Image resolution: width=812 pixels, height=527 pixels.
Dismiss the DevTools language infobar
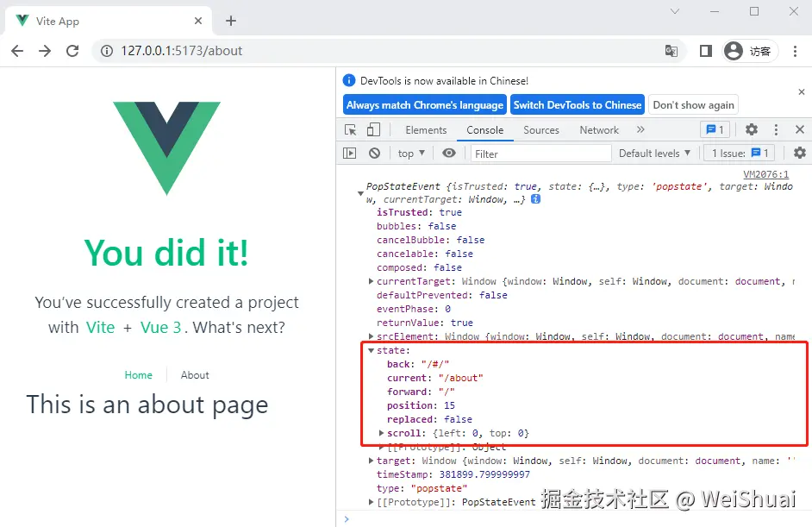click(801, 91)
